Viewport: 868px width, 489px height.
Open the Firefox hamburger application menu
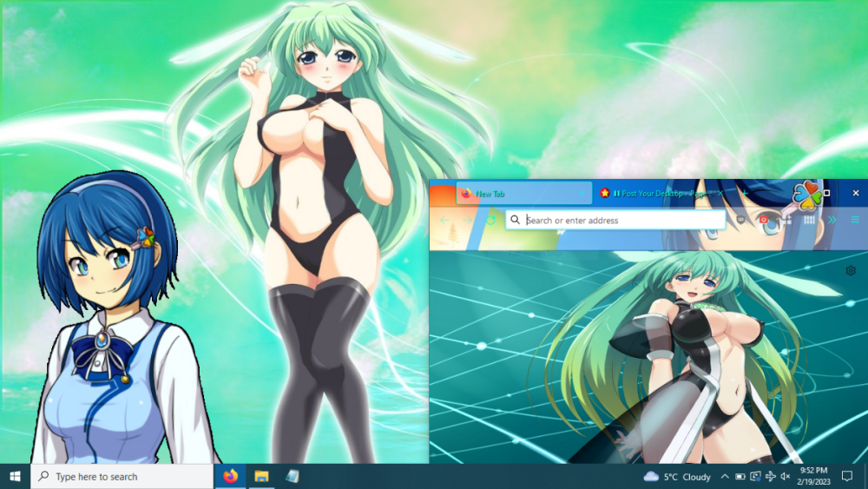(855, 221)
